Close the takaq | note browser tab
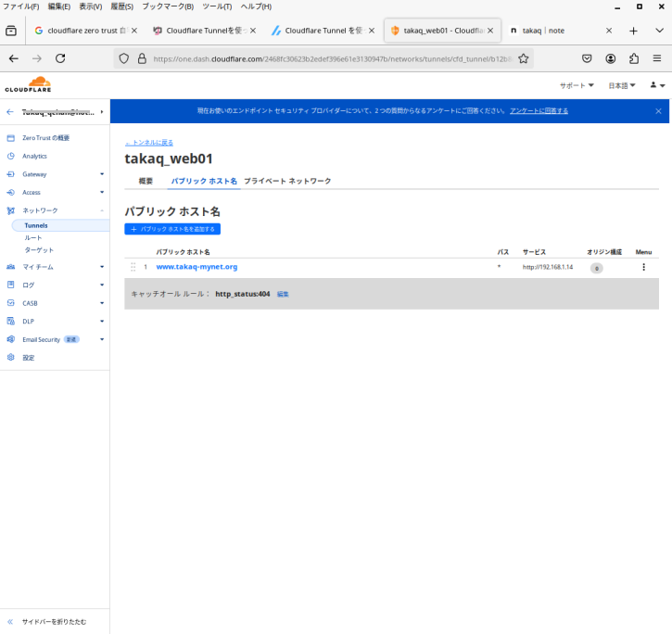 pos(609,31)
